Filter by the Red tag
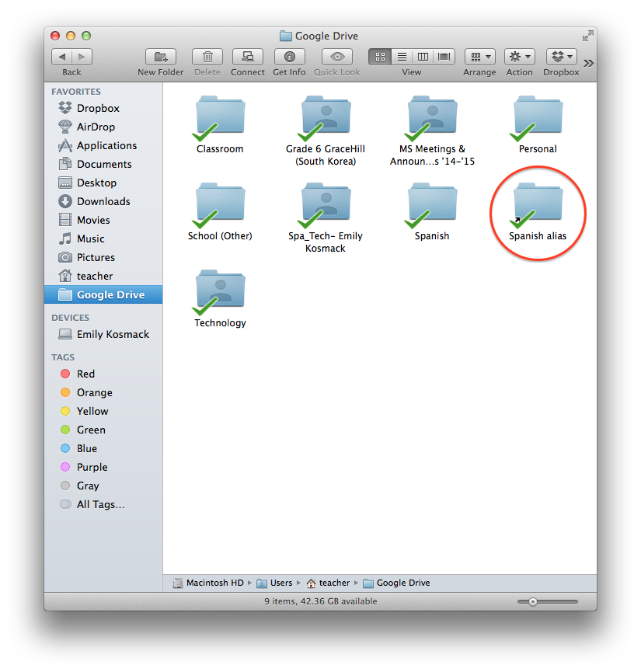Screen dimensions: 641x672 coord(103,374)
